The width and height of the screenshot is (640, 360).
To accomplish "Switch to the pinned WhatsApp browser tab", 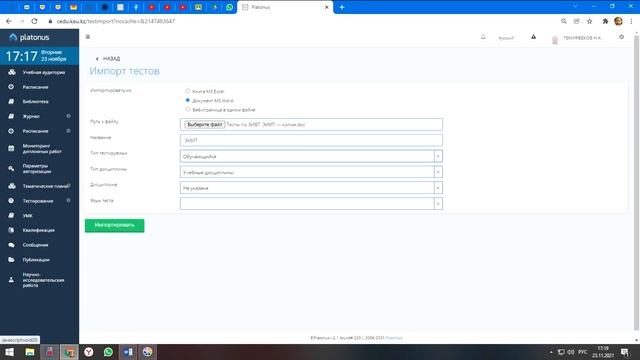I will tap(229, 7).
